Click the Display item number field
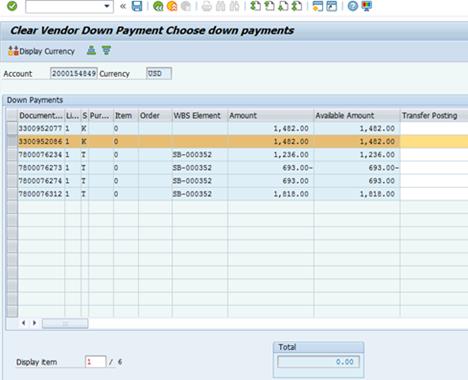The height and width of the screenshot is (380, 468). click(x=95, y=362)
